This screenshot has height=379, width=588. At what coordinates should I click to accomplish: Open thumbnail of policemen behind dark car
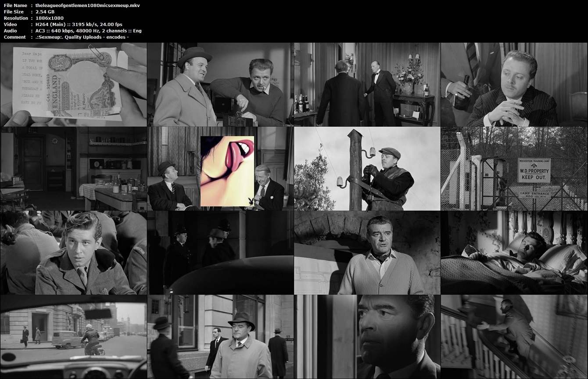[220, 253]
